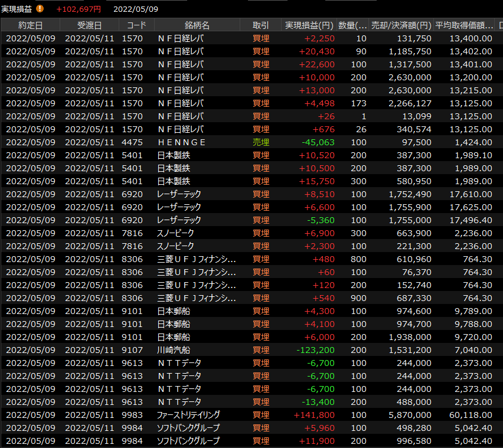503x448 pixels.
Task: Select the HENNGE row
Action: [182, 142]
